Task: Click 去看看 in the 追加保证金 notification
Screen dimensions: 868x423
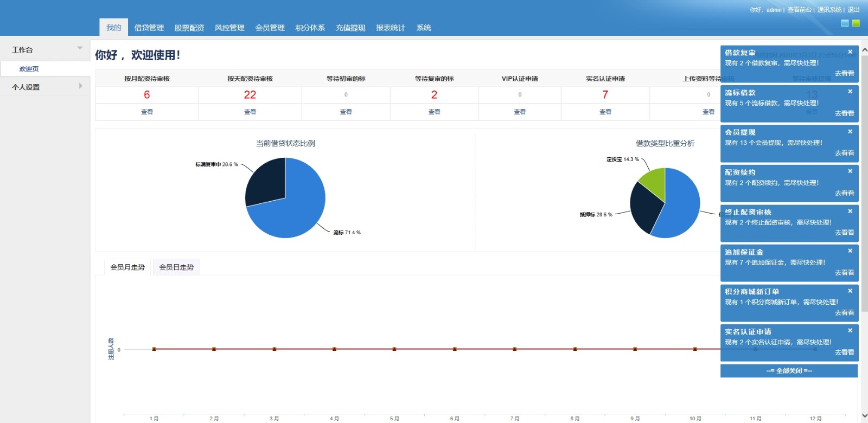Action: point(844,273)
